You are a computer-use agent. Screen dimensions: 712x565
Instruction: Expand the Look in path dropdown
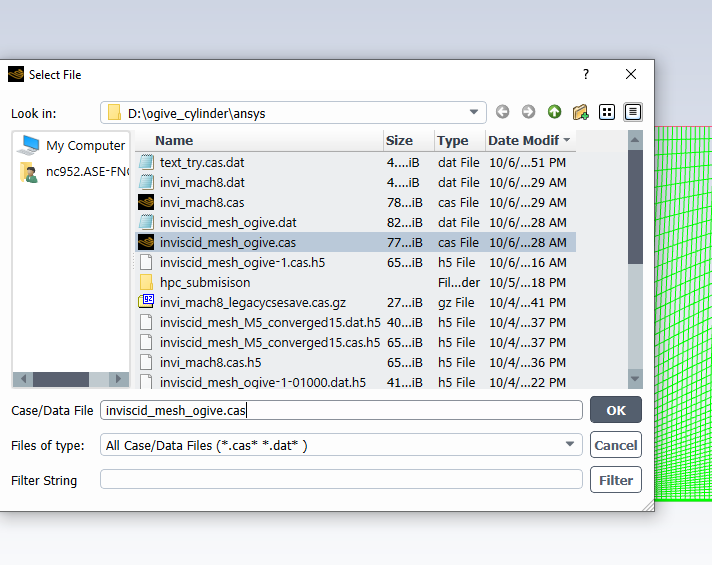coord(474,112)
